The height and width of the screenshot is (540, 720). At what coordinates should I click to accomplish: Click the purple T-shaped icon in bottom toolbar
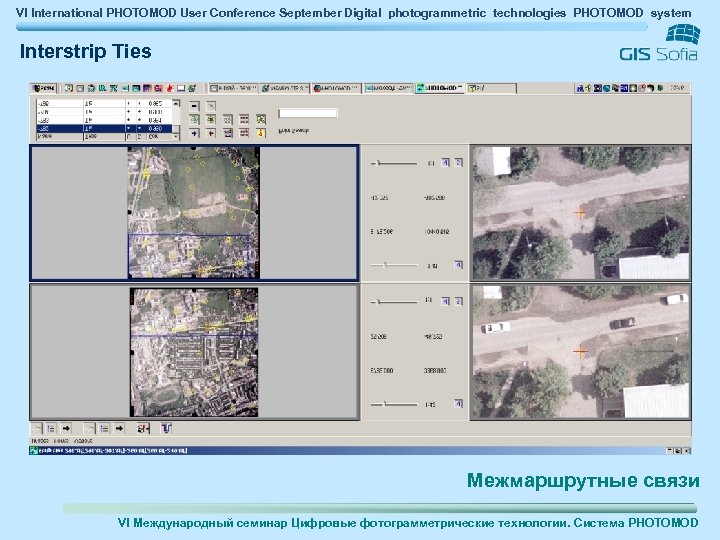(166, 428)
